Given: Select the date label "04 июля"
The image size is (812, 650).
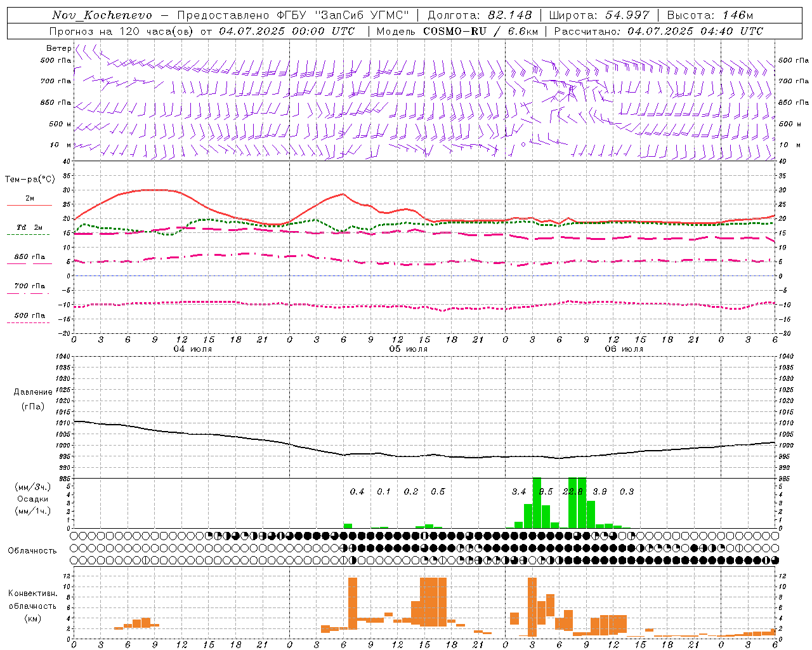Looking at the screenshot, I should [193, 349].
